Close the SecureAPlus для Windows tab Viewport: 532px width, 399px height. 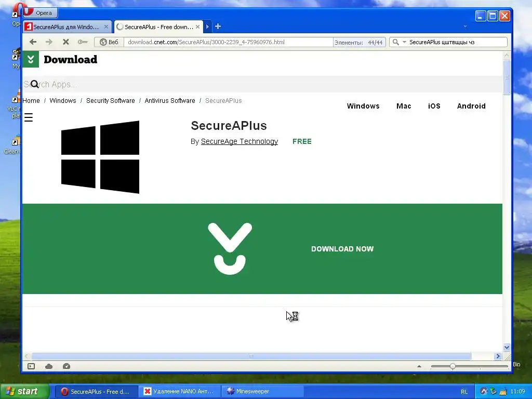106,27
